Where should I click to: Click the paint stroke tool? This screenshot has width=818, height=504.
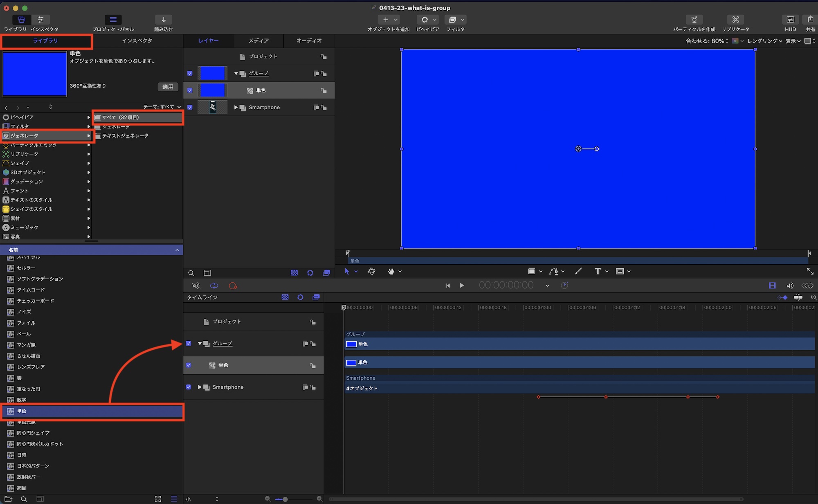coord(578,271)
